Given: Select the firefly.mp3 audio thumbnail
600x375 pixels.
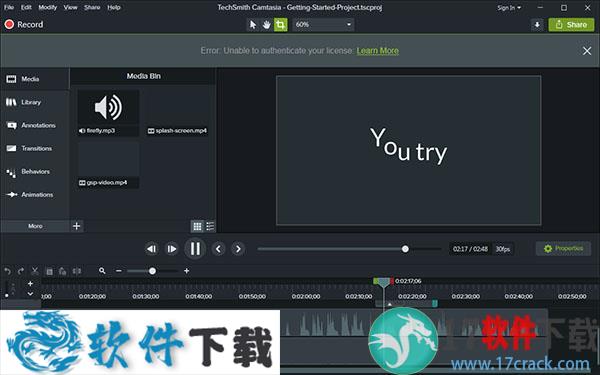Looking at the screenshot, I should (108, 112).
